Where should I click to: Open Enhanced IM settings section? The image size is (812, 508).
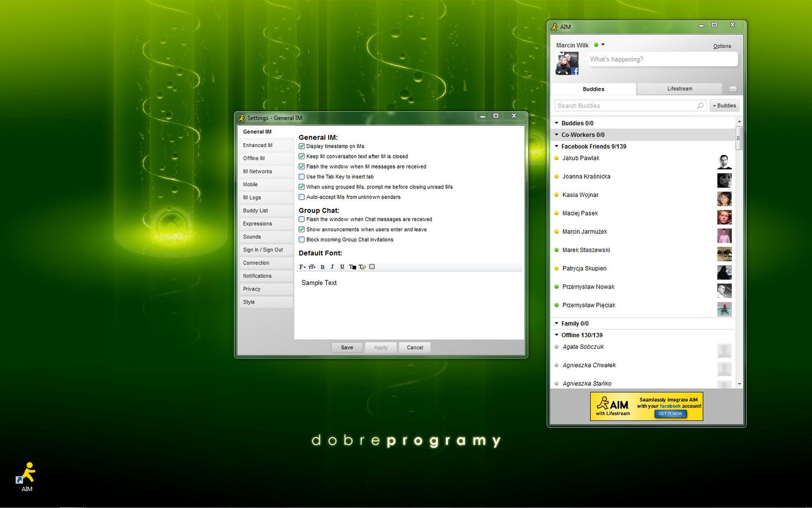tap(266, 145)
